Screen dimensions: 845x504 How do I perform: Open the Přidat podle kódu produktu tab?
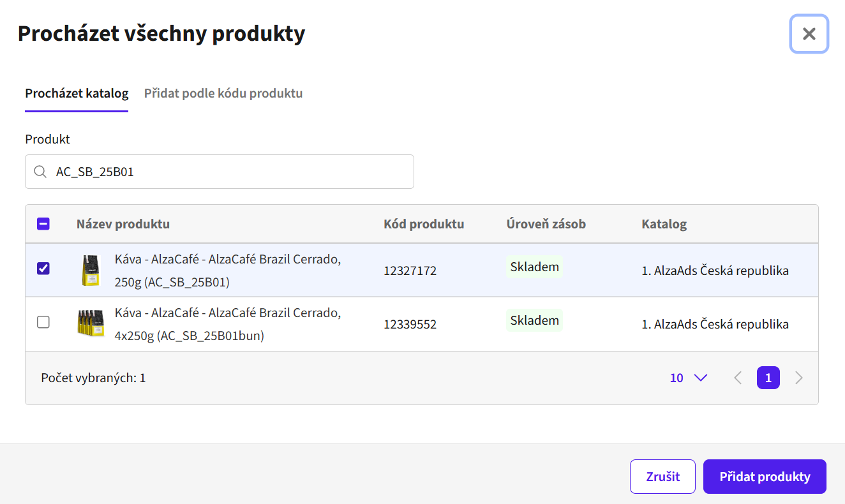coord(223,94)
